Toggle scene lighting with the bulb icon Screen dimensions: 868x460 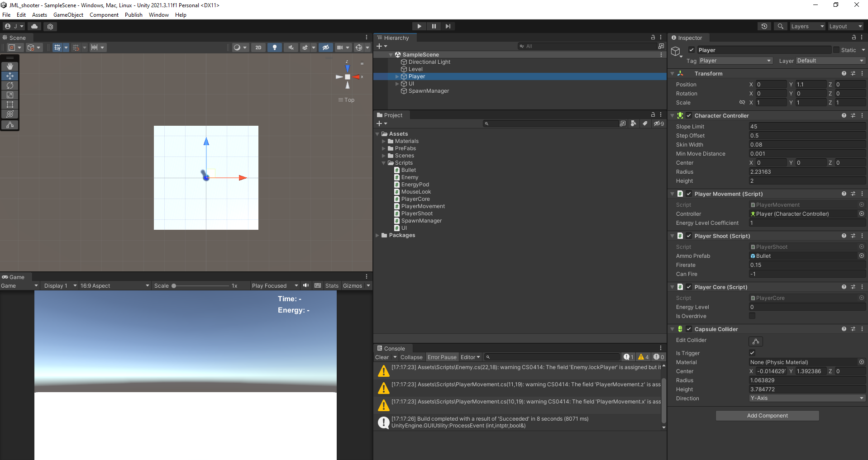[x=275, y=47]
